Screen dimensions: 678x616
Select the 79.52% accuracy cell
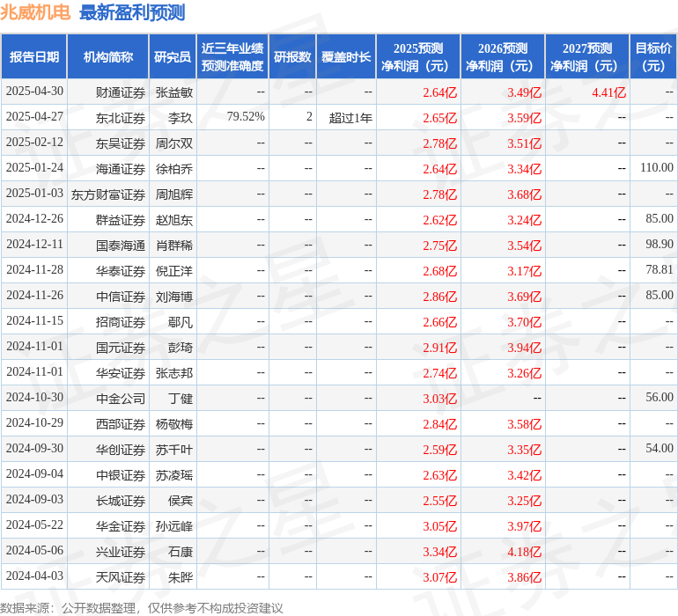tap(246, 117)
